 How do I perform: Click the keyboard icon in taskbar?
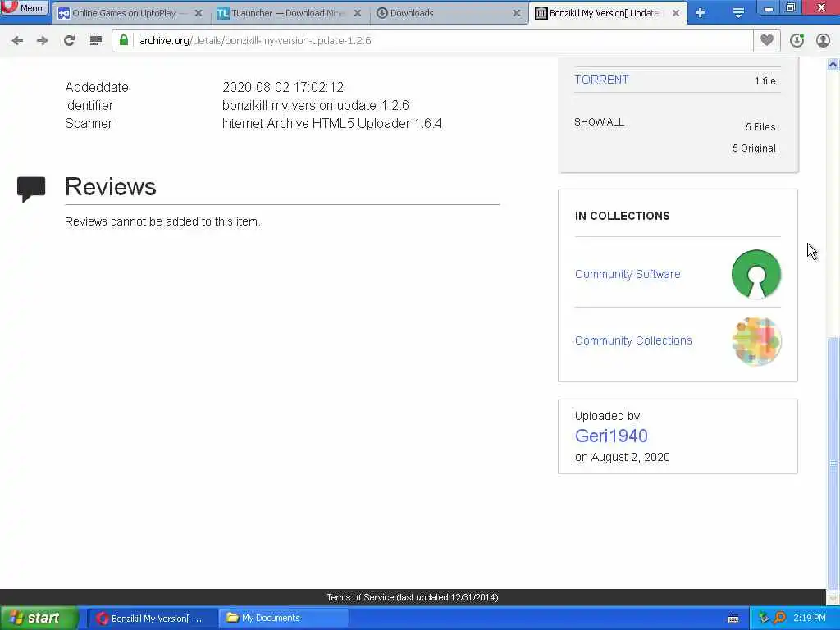click(733, 619)
